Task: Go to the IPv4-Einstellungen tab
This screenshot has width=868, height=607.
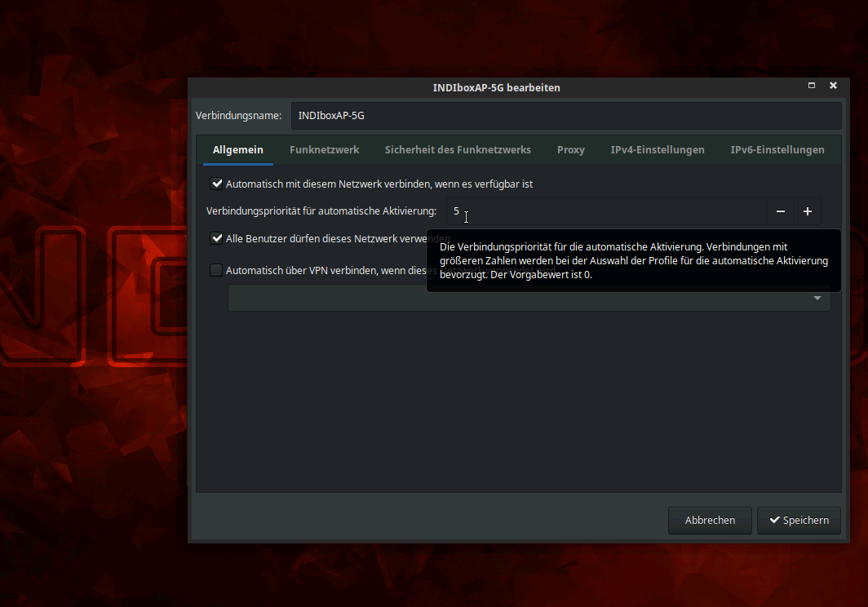Action: (x=658, y=150)
